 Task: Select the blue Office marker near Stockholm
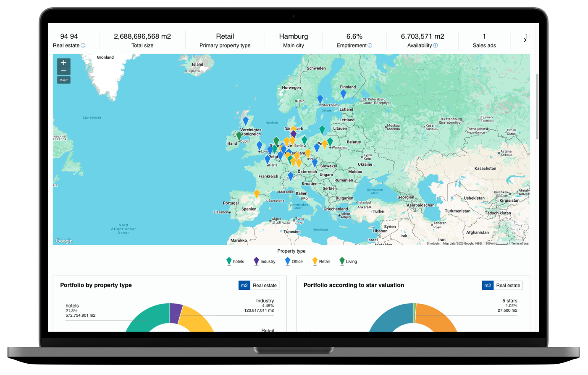point(320,99)
